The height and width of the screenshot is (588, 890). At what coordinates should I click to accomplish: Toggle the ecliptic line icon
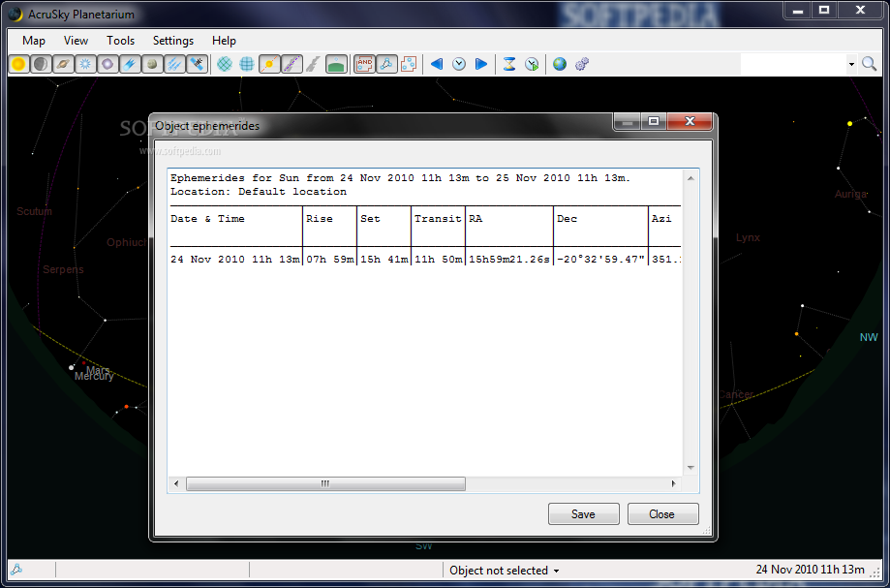point(269,64)
